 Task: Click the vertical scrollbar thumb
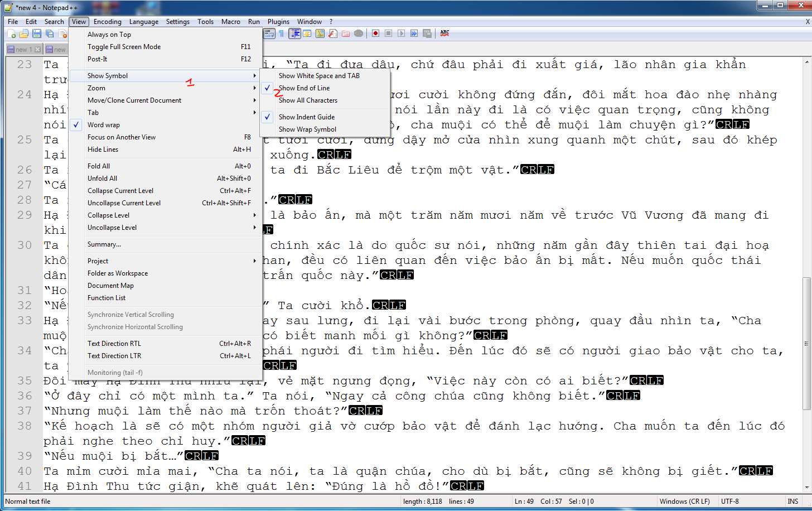click(806, 343)
